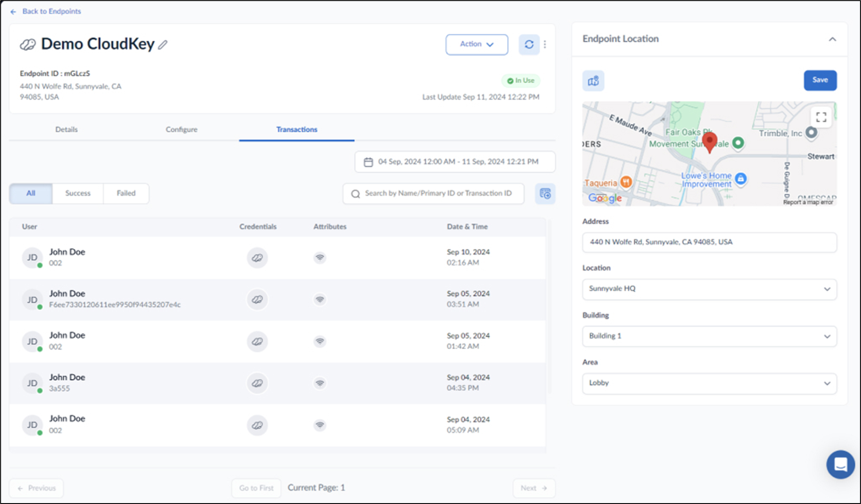Click the Trimble, Inc map marker

pos(811,133)
